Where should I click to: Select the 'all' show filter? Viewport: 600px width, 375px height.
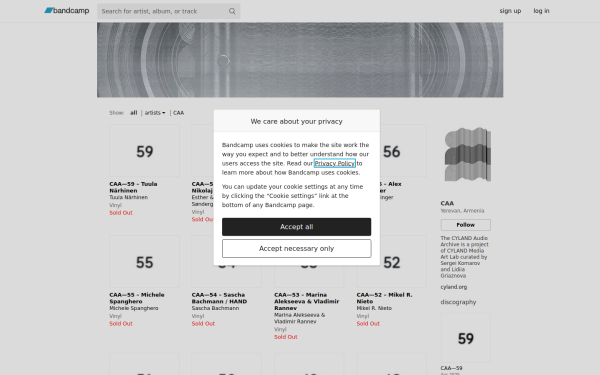134,113
